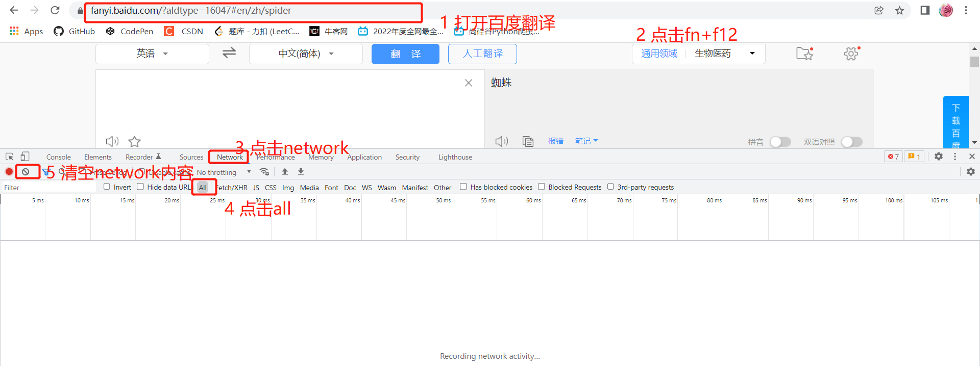Copy the translation result
The image size is (980, 366).
[x=528, y=141]
